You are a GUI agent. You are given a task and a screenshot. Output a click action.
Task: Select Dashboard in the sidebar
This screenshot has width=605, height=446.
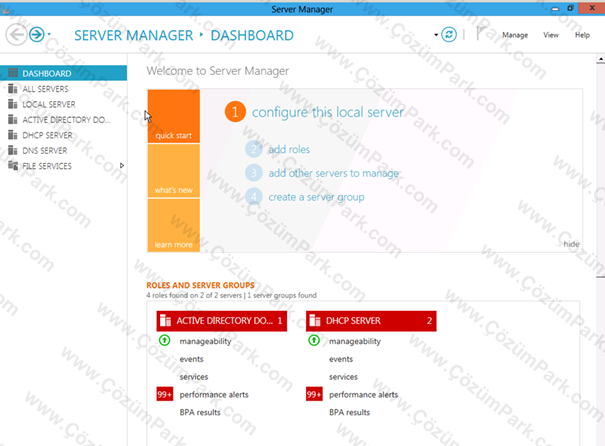click(x=63, y=73)
